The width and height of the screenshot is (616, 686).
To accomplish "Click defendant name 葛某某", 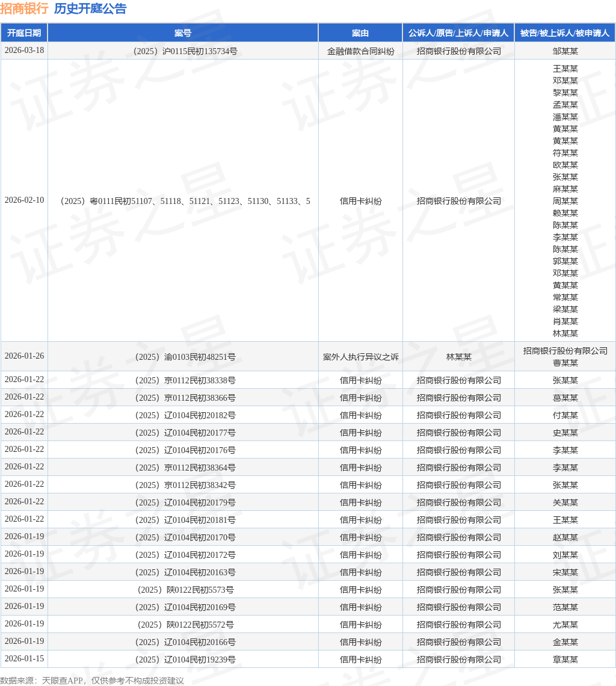I will point(565,398).
